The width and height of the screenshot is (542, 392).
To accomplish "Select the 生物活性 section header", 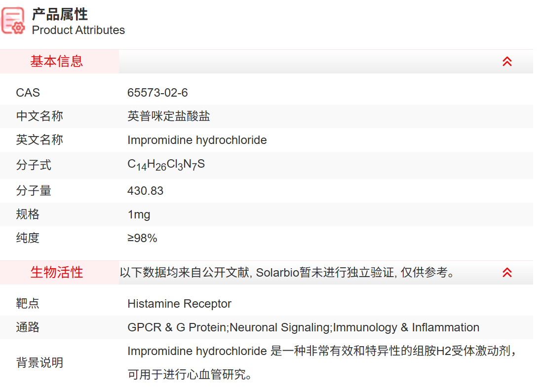I will tap(57, 272).
